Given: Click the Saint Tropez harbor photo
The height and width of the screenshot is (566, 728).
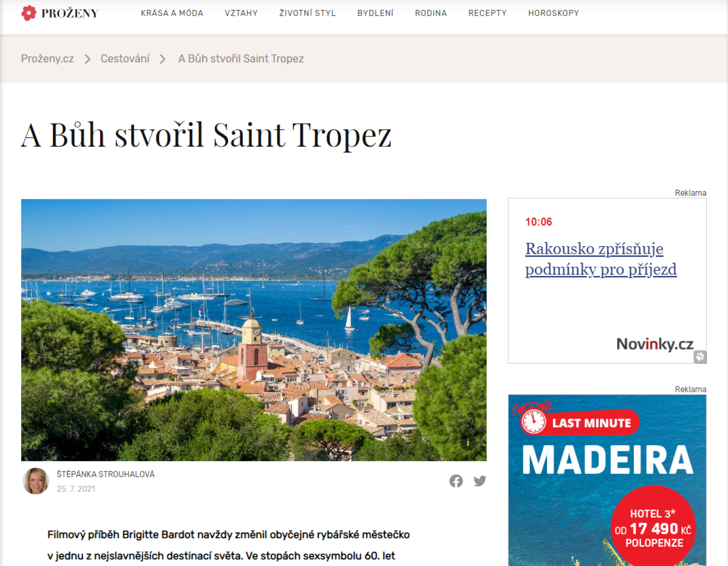Looking at the screenshot, I should [254, 330].
